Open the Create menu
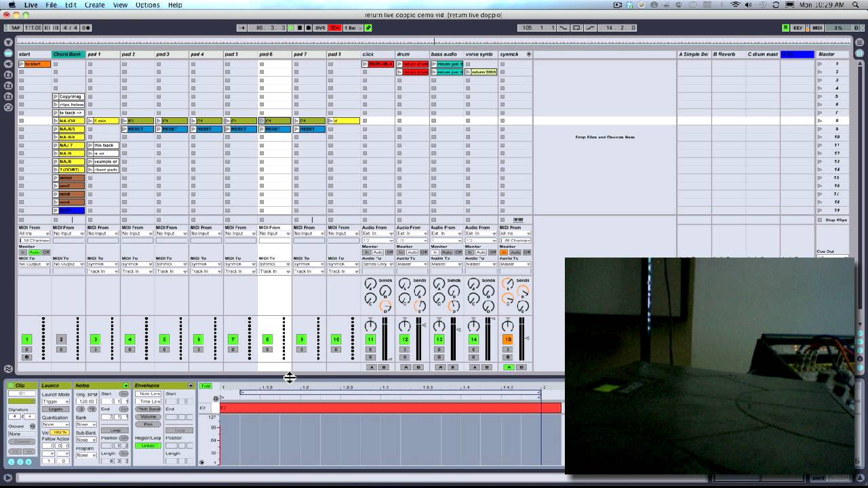This screenshot has width=868, height=488. coord(95,5)
